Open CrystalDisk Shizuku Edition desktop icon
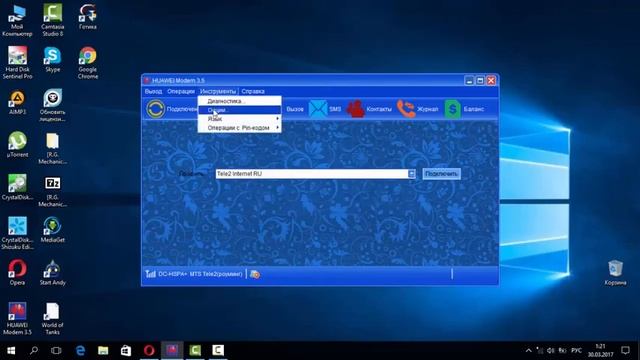The width and height of the screenshot is (640, 360). coord(17,233)
